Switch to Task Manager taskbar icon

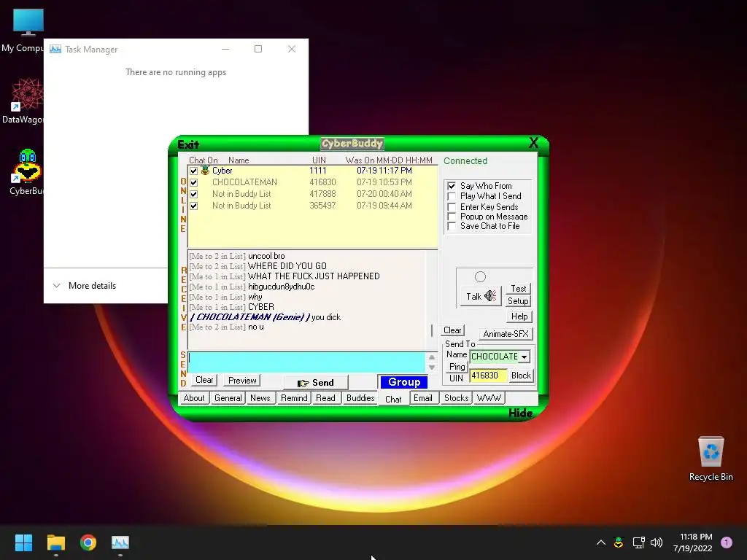(120, 542)
